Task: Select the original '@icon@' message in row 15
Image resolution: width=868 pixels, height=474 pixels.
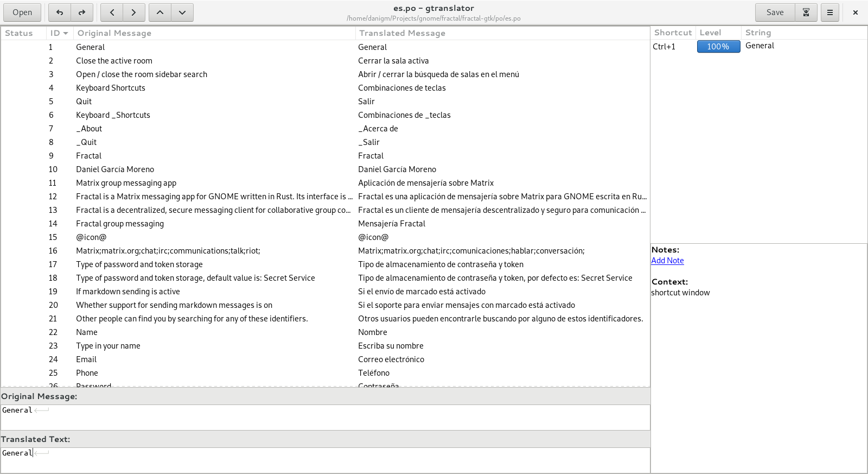Action: click(91, 237)
